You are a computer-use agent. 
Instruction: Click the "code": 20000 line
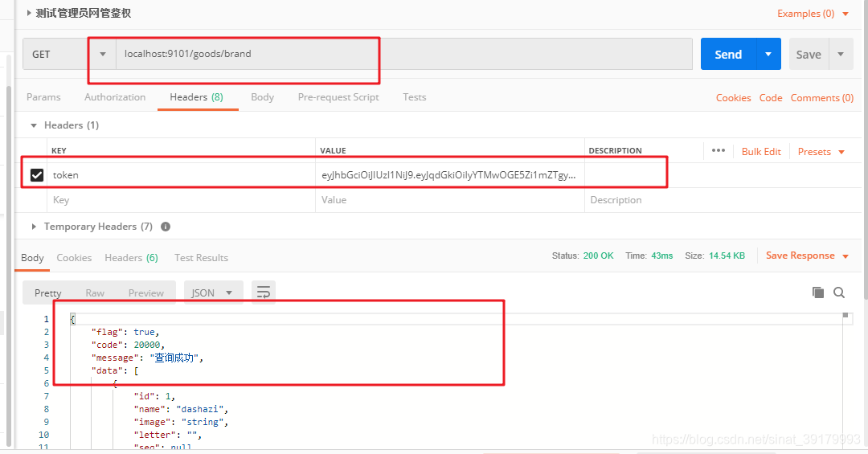point(128,345)
